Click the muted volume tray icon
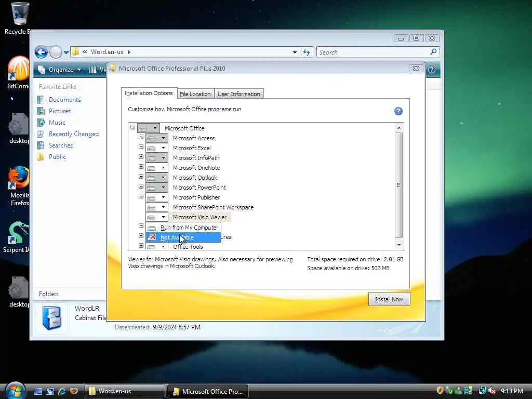 click(492, 391)
